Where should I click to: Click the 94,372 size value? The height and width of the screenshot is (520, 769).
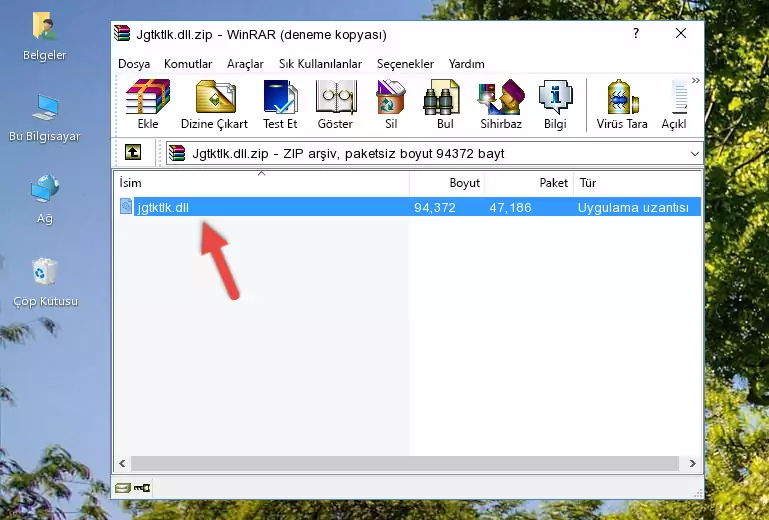point(435,208)
